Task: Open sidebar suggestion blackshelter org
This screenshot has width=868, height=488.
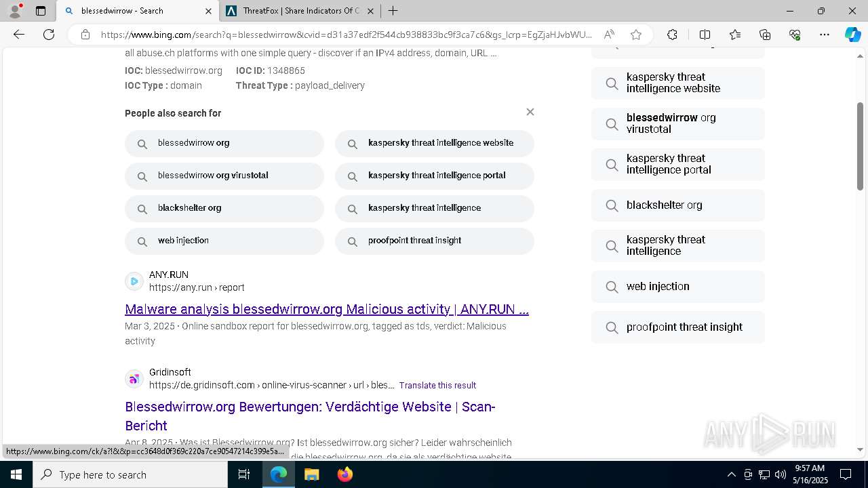Action: [x=678, y=205]
